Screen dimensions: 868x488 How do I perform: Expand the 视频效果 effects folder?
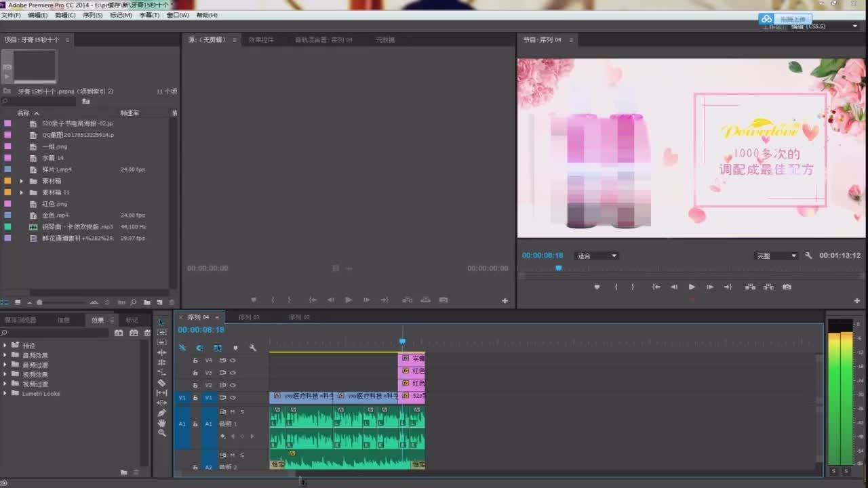pyautogui.click(x=5, y=374)
